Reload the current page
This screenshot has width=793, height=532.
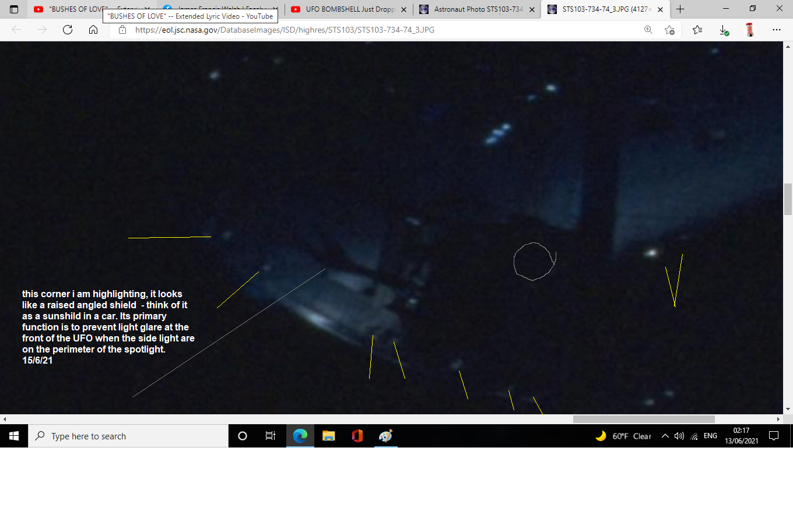click(68, 30)
